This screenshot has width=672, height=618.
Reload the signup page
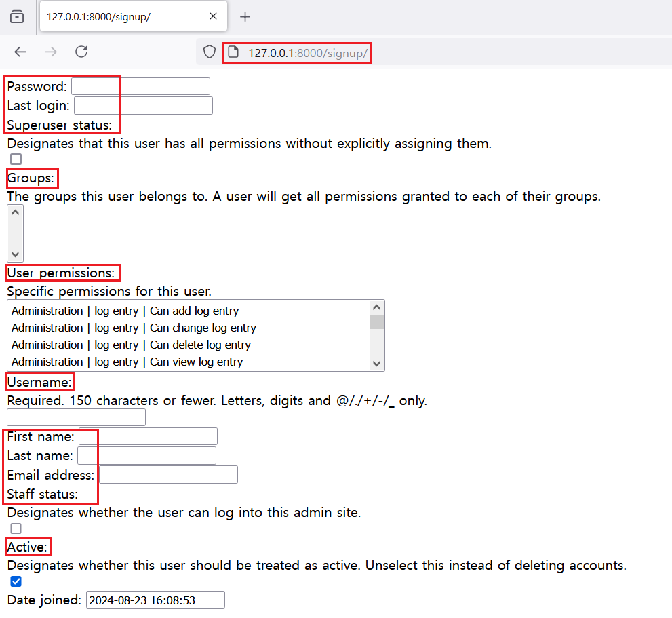point(81,52)
